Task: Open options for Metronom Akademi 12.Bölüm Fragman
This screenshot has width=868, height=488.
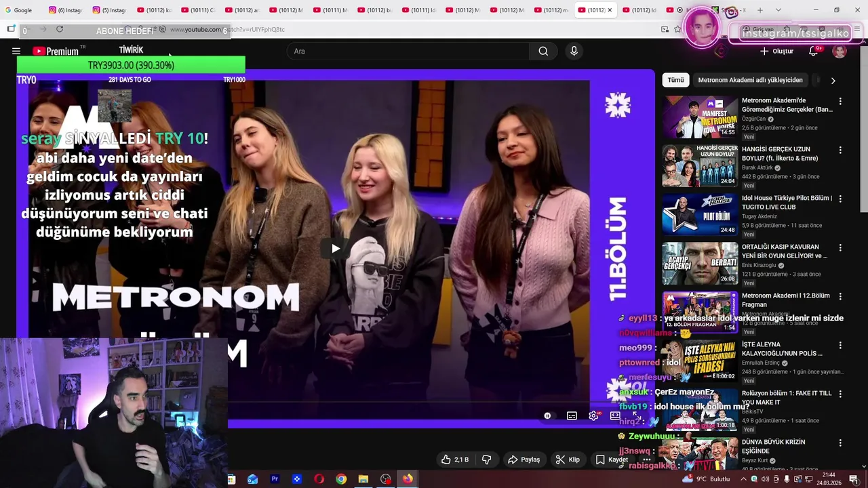Action: (x=840, y=296)
